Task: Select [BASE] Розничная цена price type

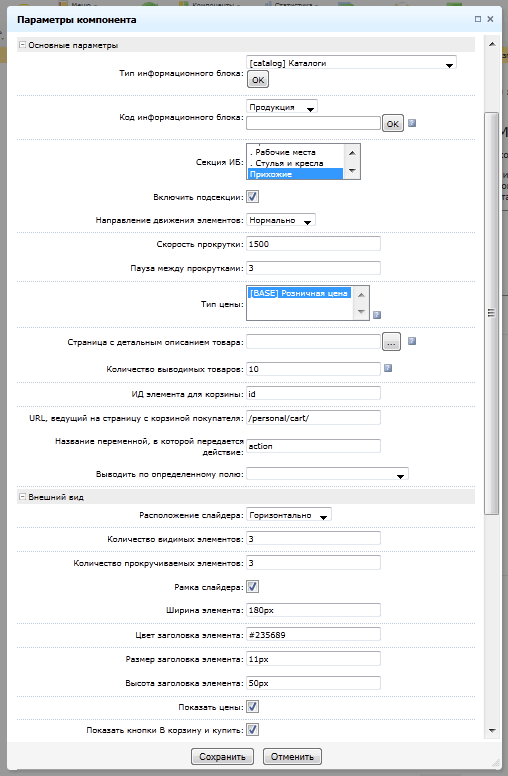Action: [x=299, y=293]
